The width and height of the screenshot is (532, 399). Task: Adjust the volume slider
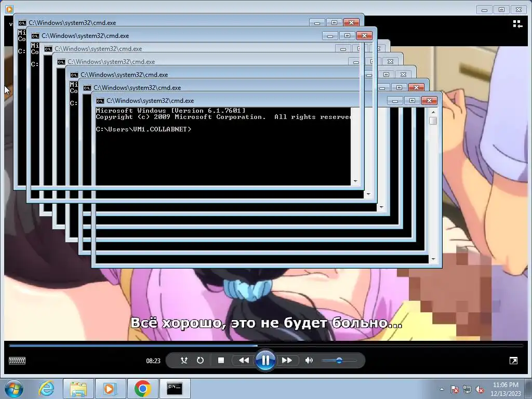[x=339, y=361]
